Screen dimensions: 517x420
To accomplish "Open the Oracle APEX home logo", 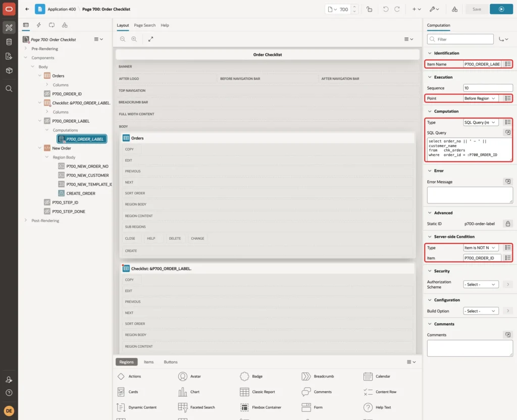I will point(9,9).
